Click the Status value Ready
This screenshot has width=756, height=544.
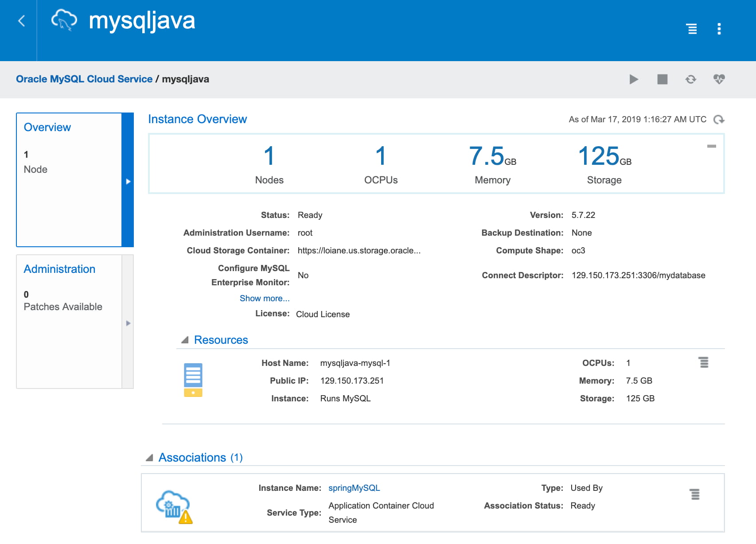pyautogui.click(x=310, y=215)
